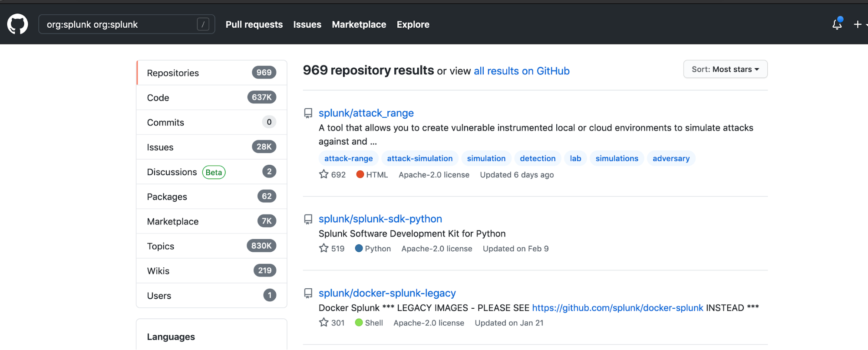
Task: Click the repository icon beside splunk/splunk-sdk-python
Action: pos(308,220)
